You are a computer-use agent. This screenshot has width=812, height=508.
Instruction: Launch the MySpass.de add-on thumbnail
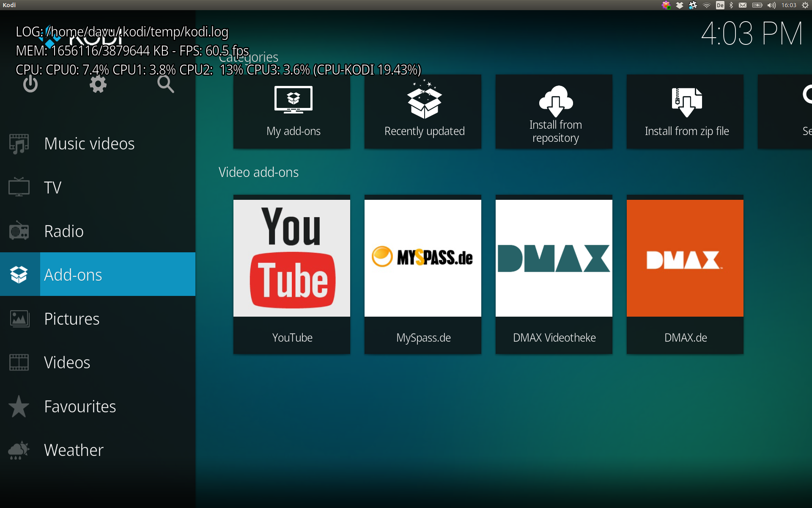[423, 258]
